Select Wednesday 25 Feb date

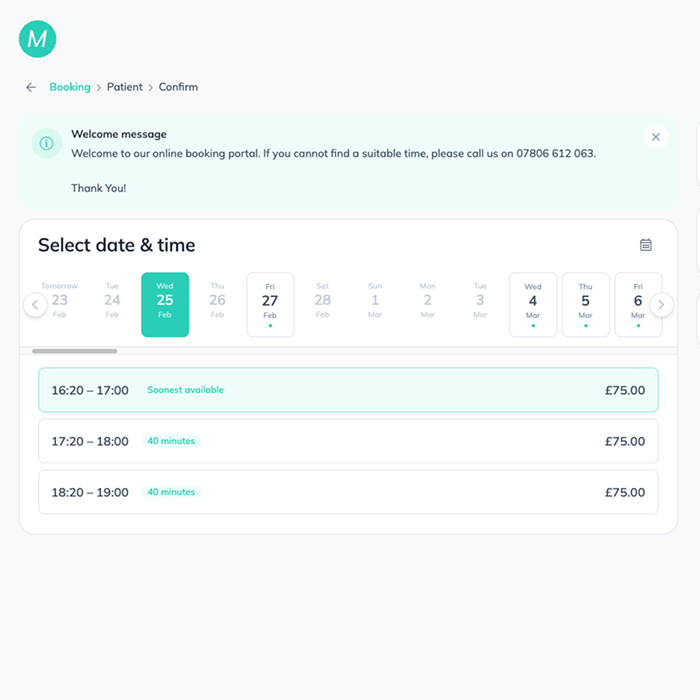coord(165,304)
